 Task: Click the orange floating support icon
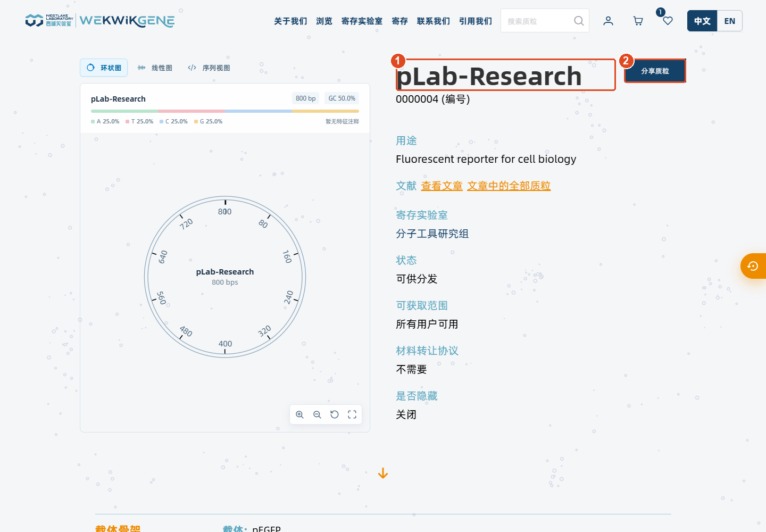tap(753, 266)
